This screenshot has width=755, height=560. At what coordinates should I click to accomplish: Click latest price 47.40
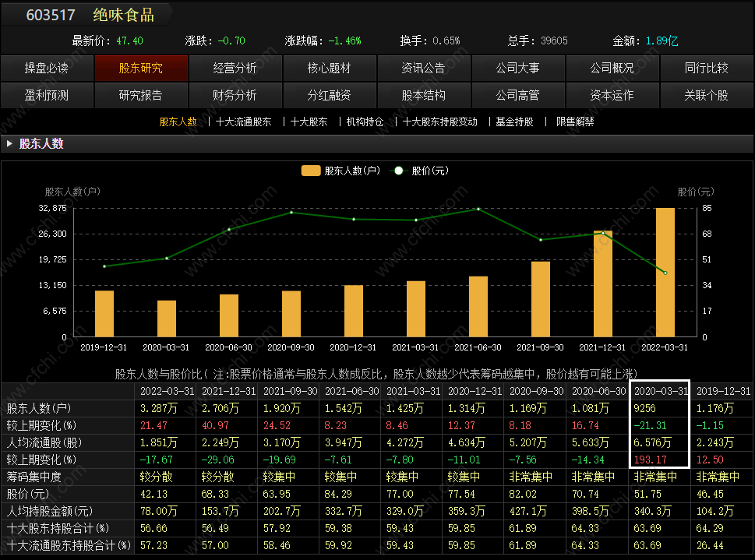point(129,41)
